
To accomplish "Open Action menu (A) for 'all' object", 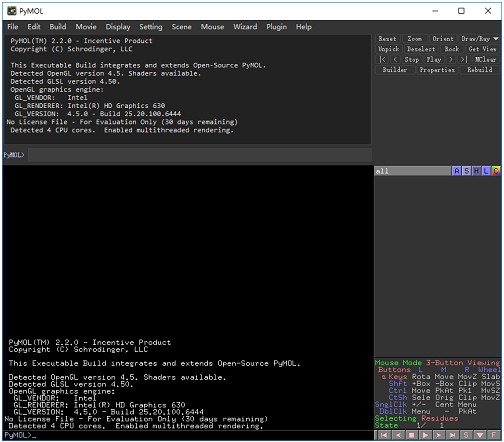I will tap(457, 171).
